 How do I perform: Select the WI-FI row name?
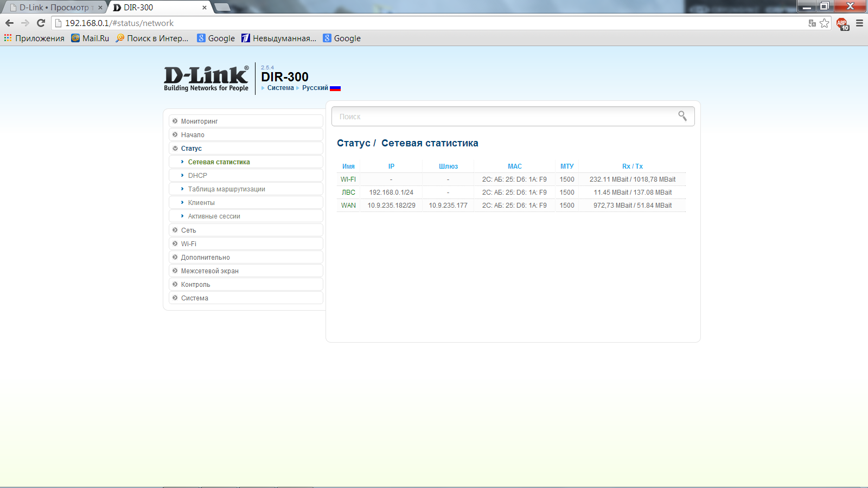348,179
